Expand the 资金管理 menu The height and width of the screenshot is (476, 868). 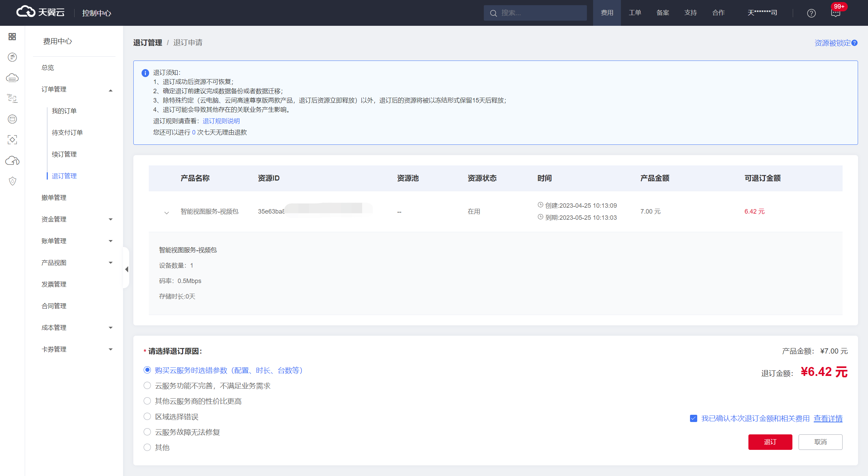77,219
